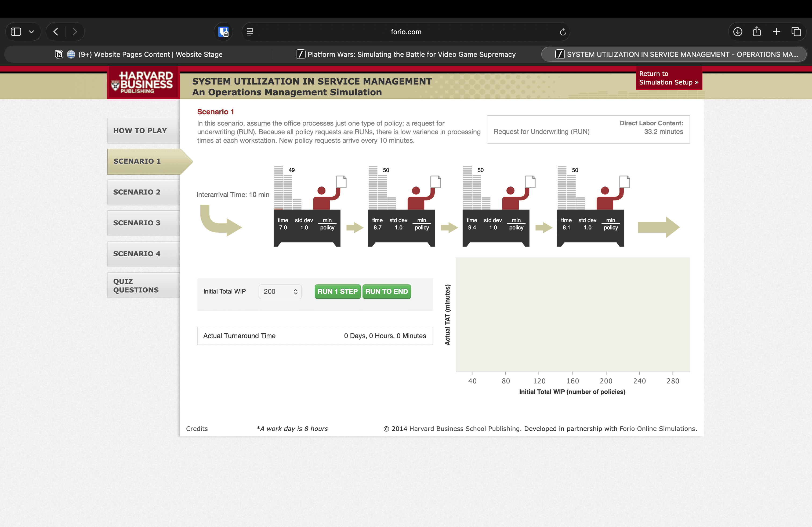Click Return to Simulation Setup link
The width and height of the screenshot is (812, 527).
click(668, 78)
